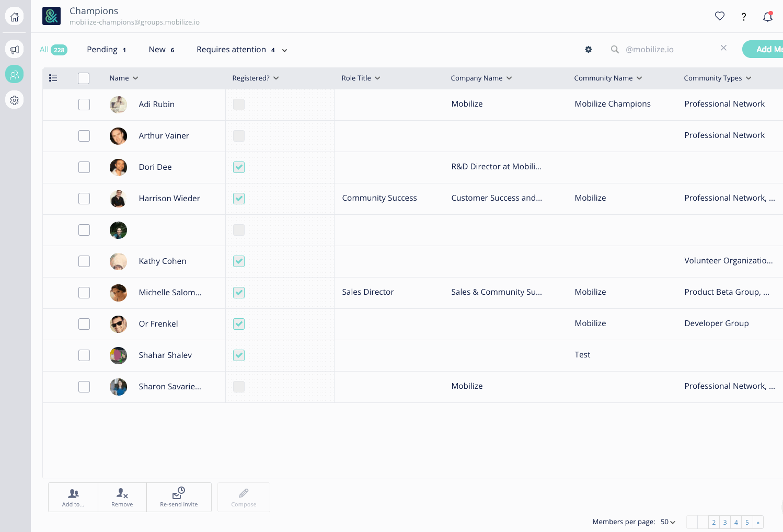Open Harrison Wieder's name
This screenshot has height=532, width=783.
(169, 199)
